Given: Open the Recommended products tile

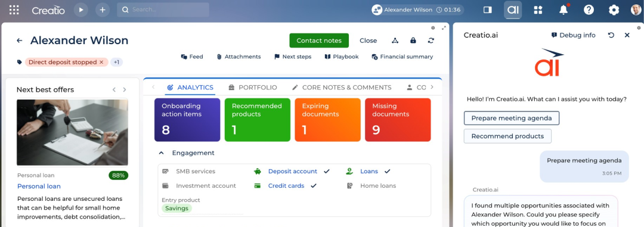Looking at the screenshot, I should (258, 120).
